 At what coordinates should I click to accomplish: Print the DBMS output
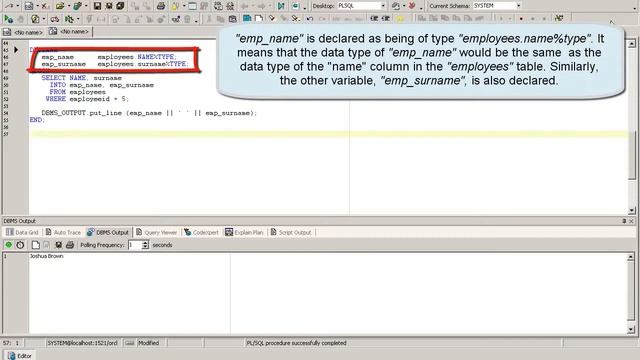pos(70,245)
